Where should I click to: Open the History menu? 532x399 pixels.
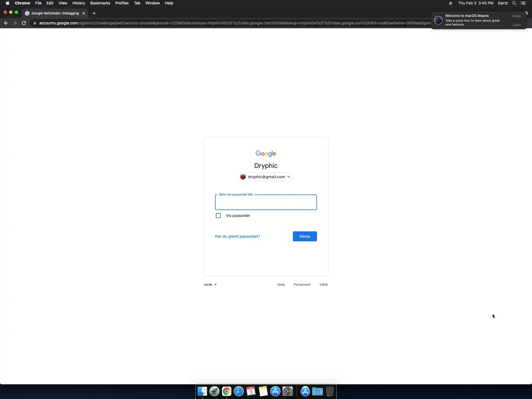click(x=78, y=3)
